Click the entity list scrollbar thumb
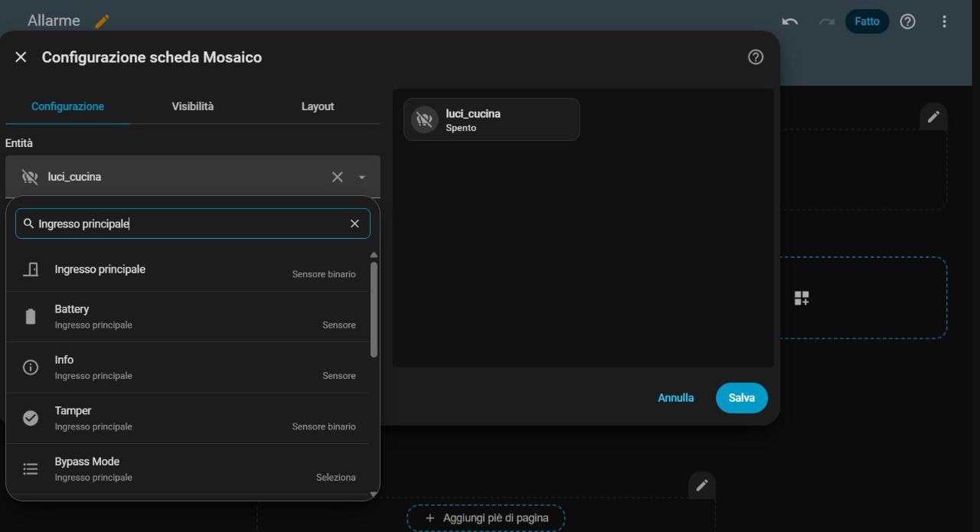This screenshot has height=532, width=980. coord(374,310)
